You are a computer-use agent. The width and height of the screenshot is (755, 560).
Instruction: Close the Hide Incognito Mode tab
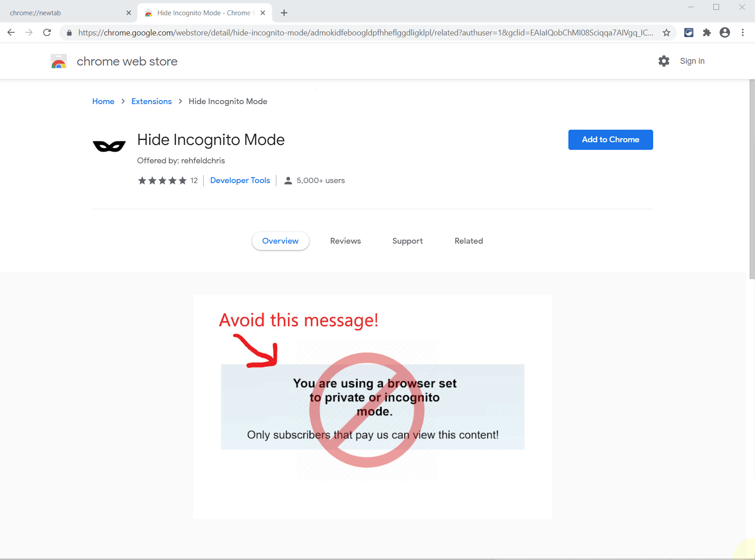coord(263,13)
